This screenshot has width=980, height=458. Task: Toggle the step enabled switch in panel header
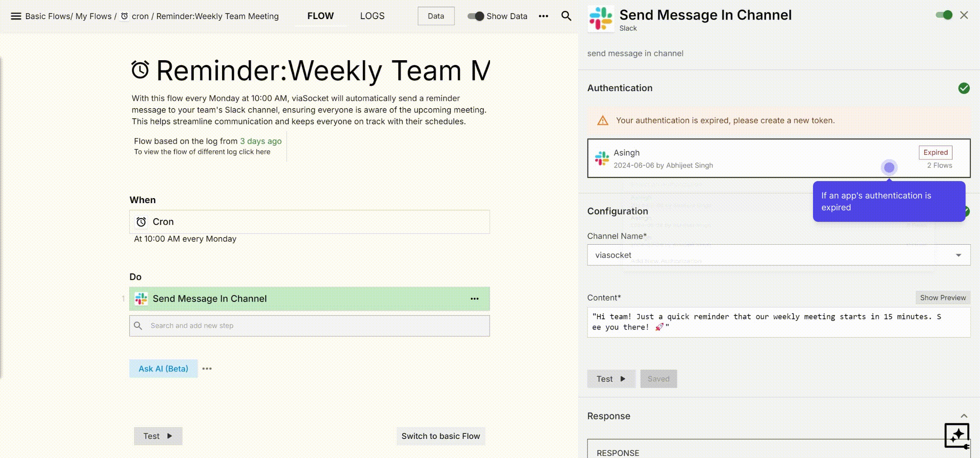(x=944, y=15)
